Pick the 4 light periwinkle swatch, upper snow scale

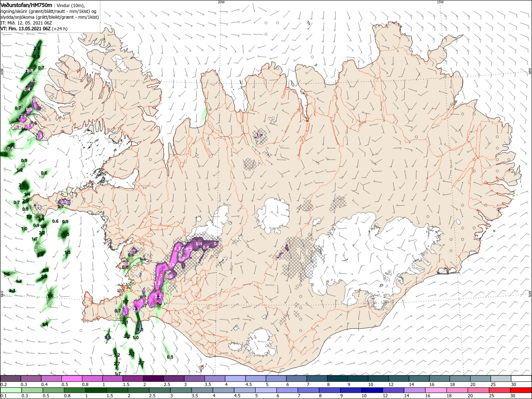coord(235,379)
